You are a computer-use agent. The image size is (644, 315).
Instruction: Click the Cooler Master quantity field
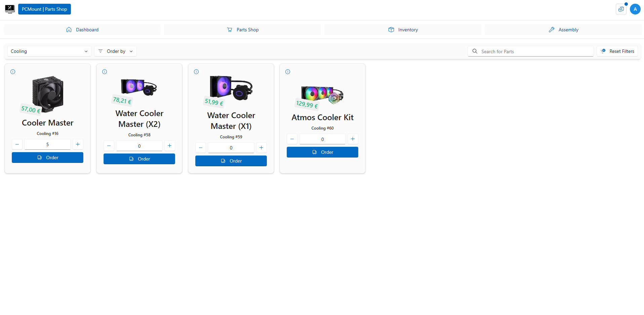[47, 144]
